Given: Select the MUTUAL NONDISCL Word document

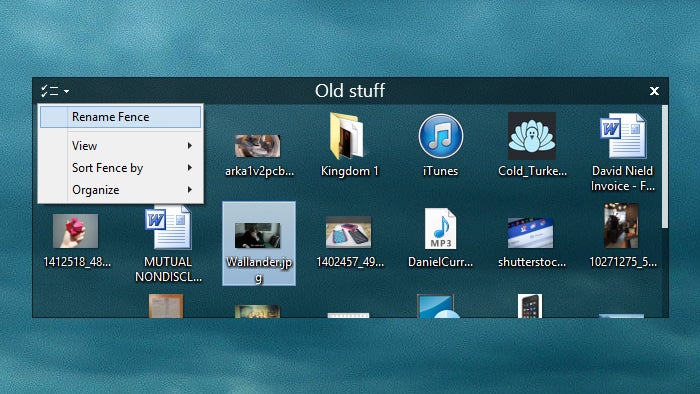Looking at the screenshot, I should pyautogui.click(x=168, y=227).
